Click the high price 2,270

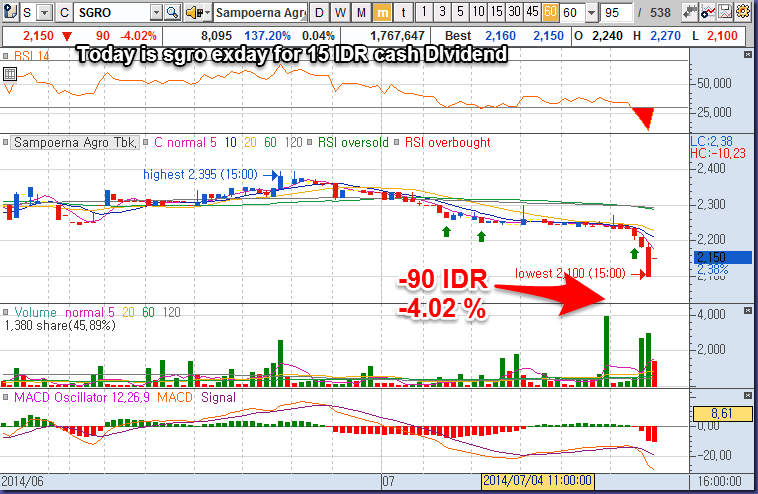(x=665, y=36)
